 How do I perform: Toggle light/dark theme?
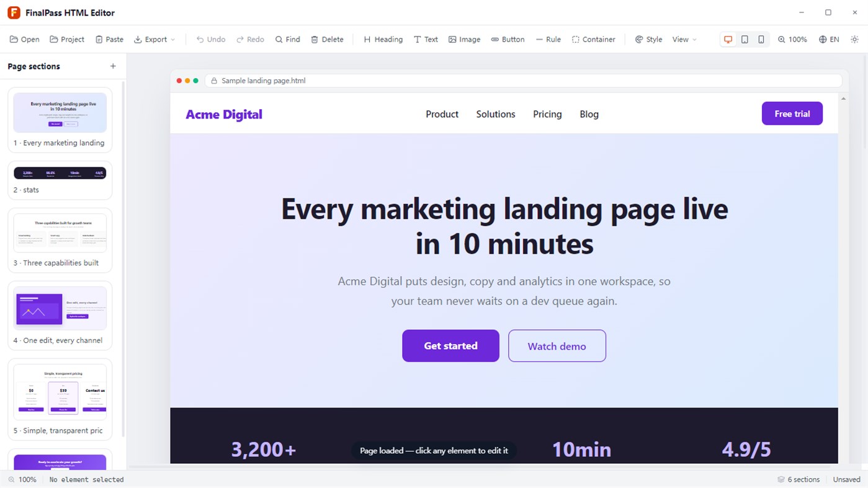tap(854, 39)
